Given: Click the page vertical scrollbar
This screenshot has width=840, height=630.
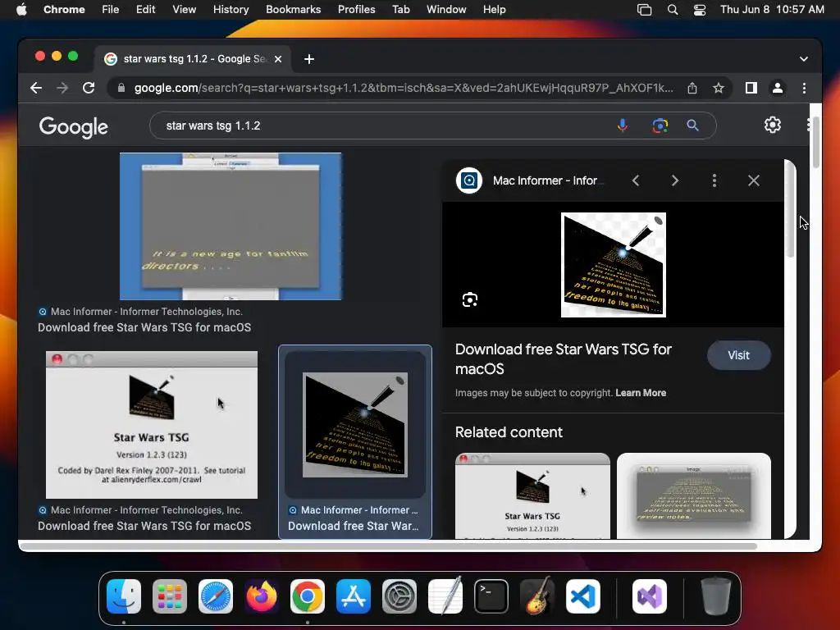Looking at the screenshot, I should coord(816,142).
